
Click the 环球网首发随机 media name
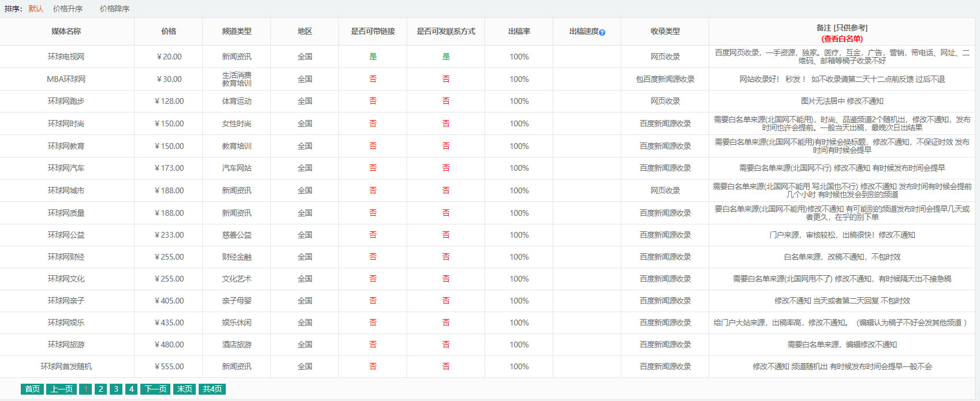(66, 366)
